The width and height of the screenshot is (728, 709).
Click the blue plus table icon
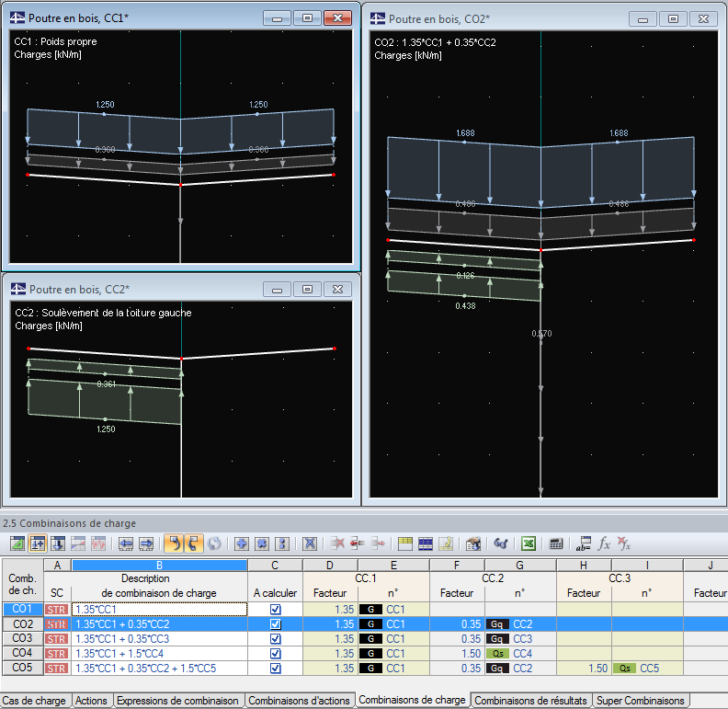pyautogui.click(x=242, y=543)
